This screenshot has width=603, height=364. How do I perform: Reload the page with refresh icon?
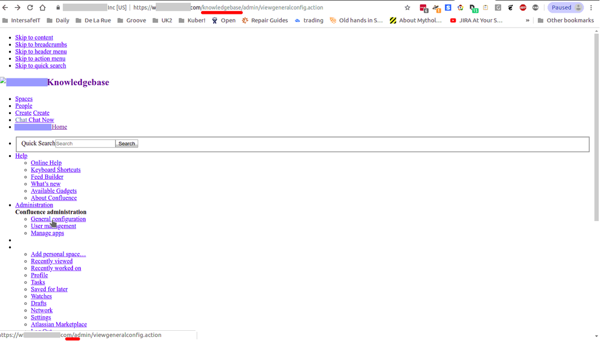(30, 8)
